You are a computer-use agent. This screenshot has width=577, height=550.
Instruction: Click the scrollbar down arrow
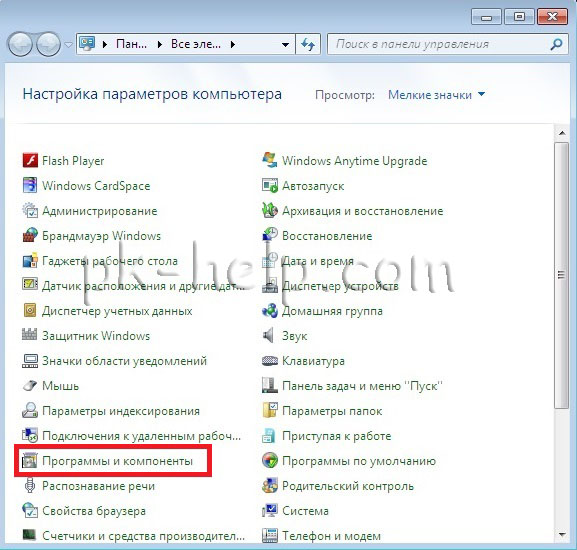click(x=562, y=535)
